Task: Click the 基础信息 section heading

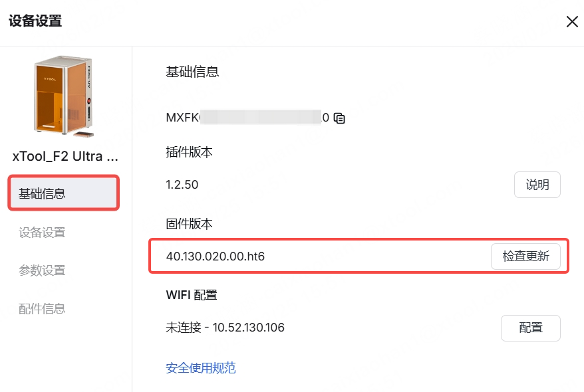Action: coord(192,72)
